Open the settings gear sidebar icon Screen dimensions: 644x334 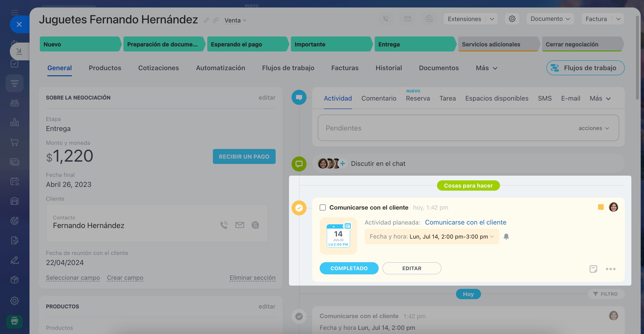15,301
